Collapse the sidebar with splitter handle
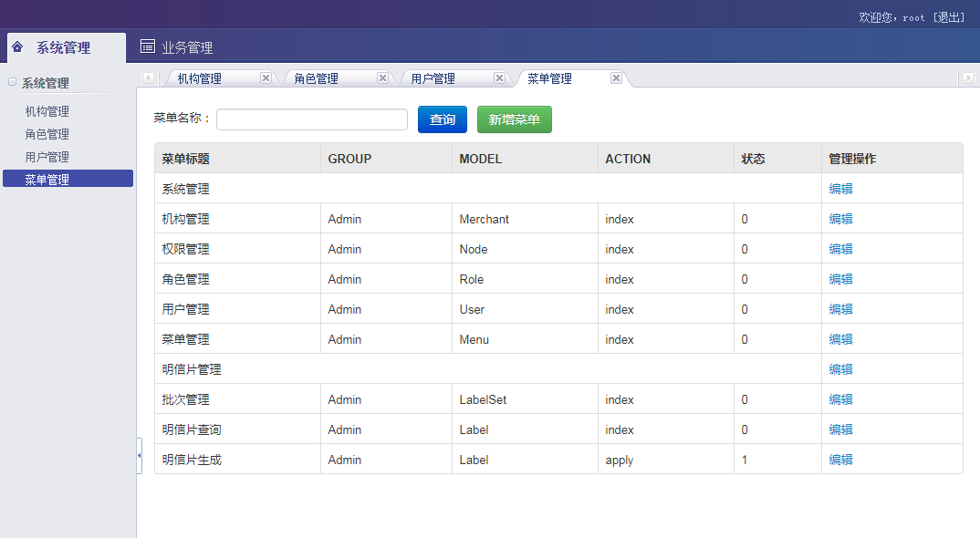The width and height of the screenshot is (980, 538). tap(139, 455)
